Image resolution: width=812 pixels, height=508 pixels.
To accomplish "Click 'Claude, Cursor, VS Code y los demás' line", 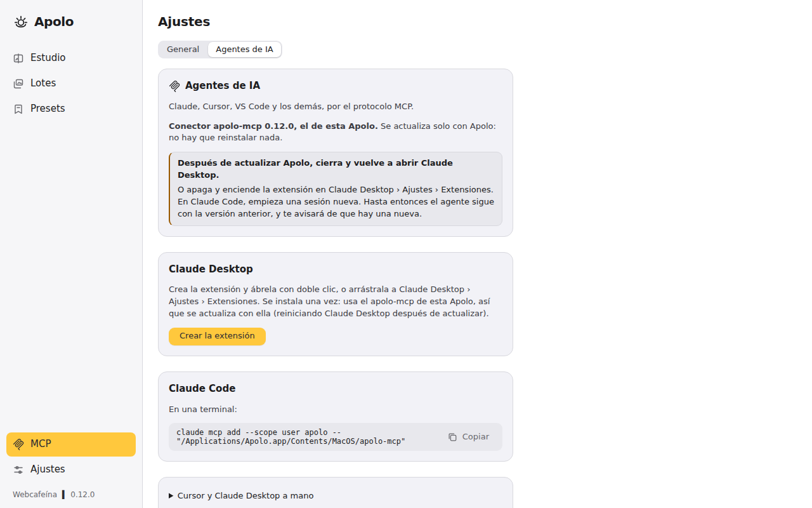I will pos(291,107).
